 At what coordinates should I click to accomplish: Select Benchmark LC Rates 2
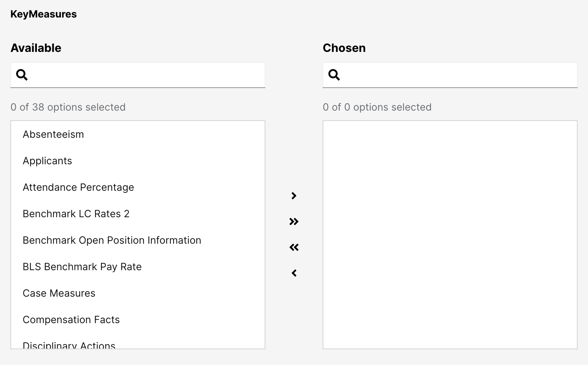coord(76,214)
